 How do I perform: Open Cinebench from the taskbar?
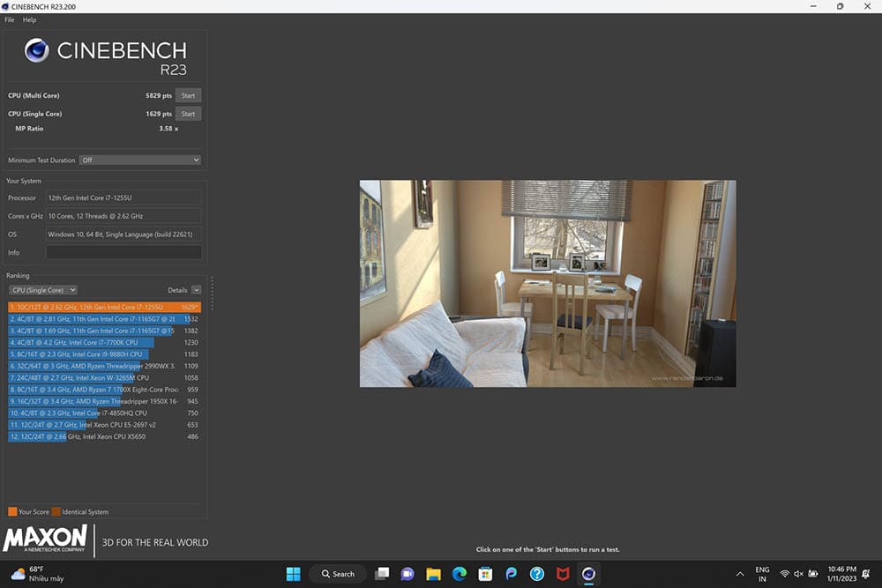click(588, 574)
